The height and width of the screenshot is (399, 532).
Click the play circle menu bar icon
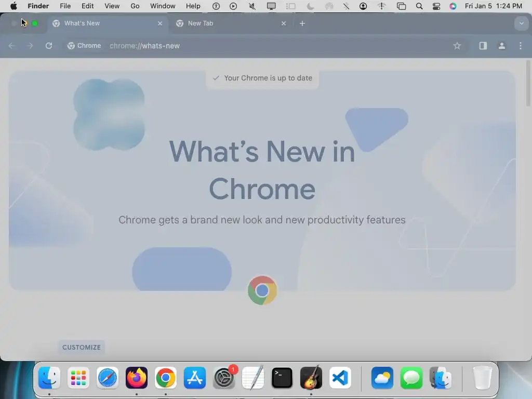pos(233,6)
